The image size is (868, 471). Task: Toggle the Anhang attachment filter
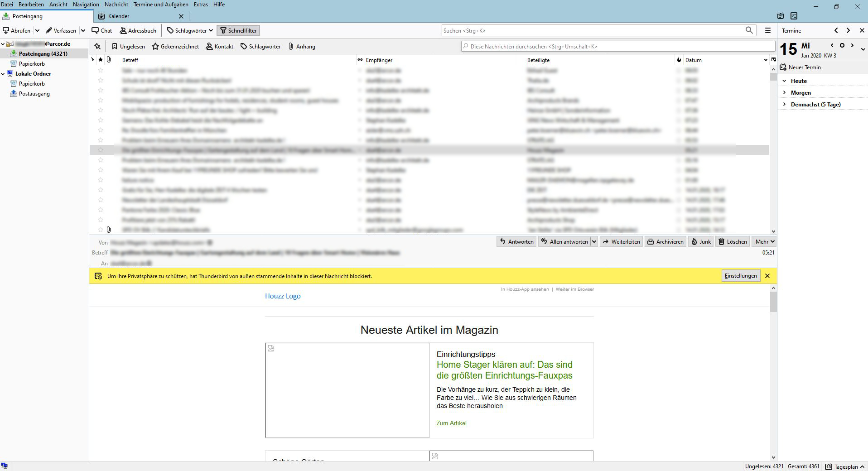pyautogui.click(x=302, y=47)
